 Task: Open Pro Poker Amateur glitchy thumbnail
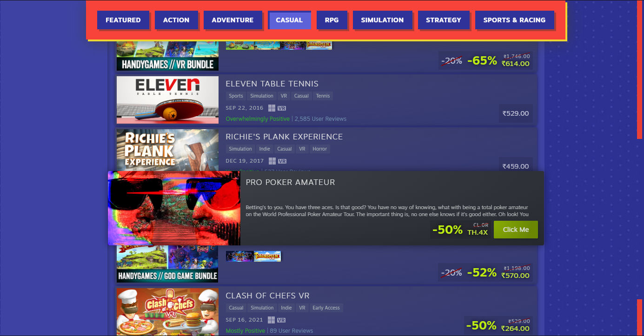(x=174, y=208)
